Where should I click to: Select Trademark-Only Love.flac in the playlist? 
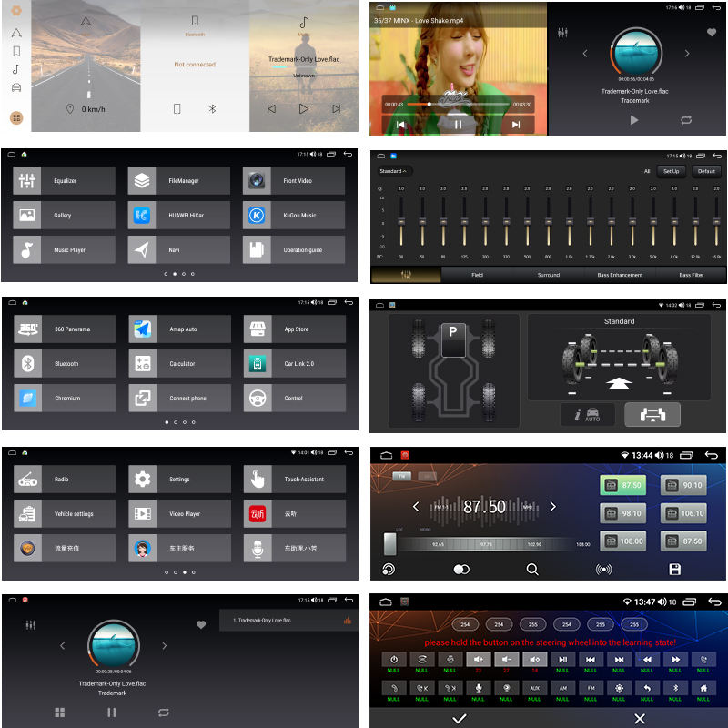click(x=288, y=620)
